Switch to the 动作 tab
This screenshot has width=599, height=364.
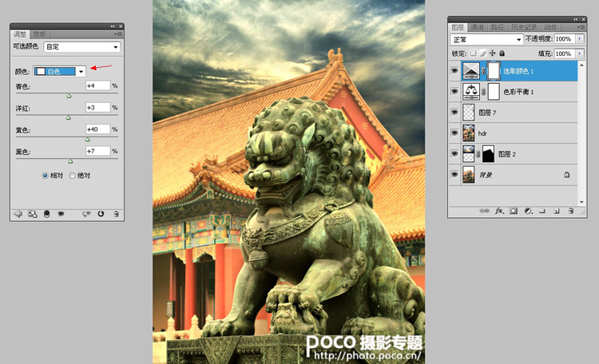click(x=550, y=27)
